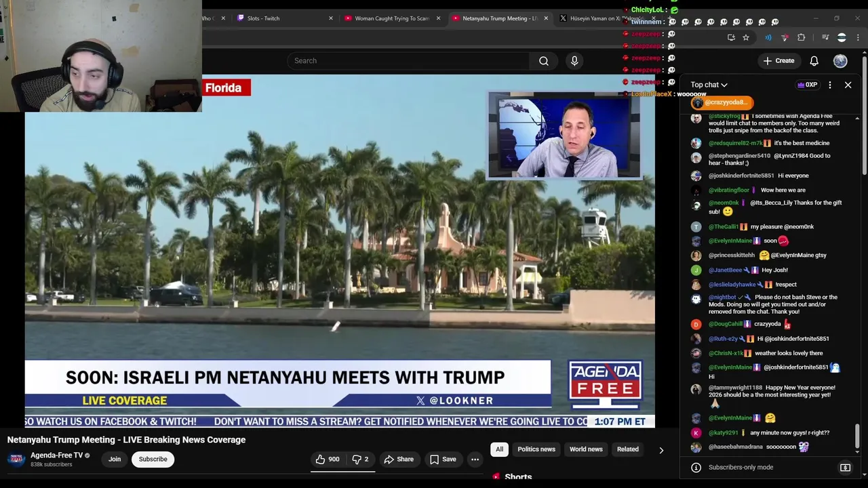
Task: Click @ChrisN-x1k username in chat
Action: 726,353
